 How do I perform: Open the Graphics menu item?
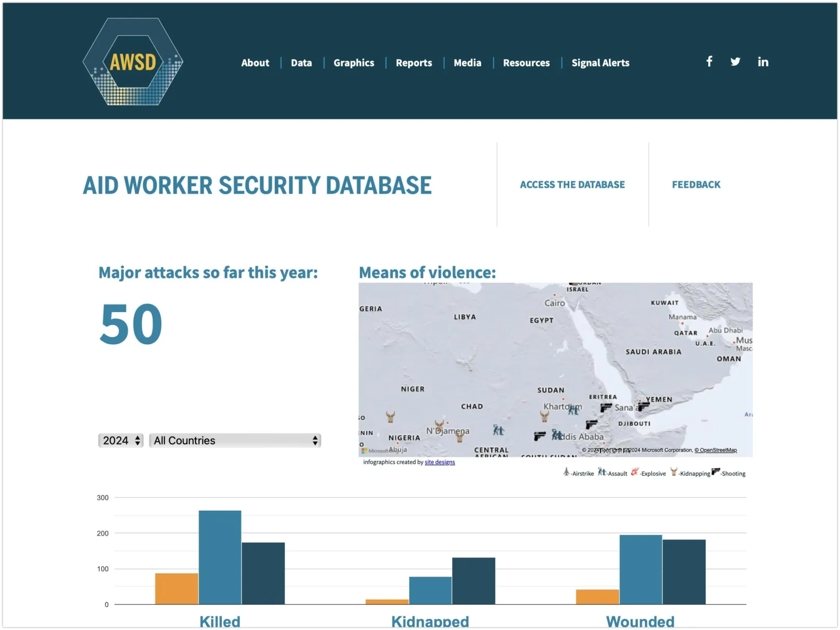(x=354, y=63)
